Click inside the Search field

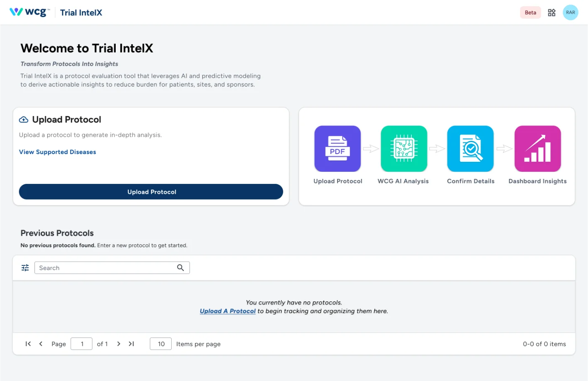104,268
